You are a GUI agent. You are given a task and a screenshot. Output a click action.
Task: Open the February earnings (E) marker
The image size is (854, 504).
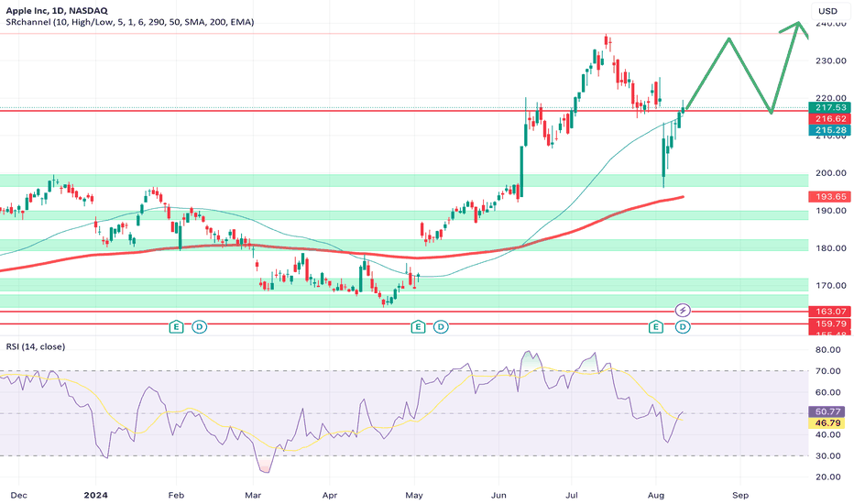point(176,327)
